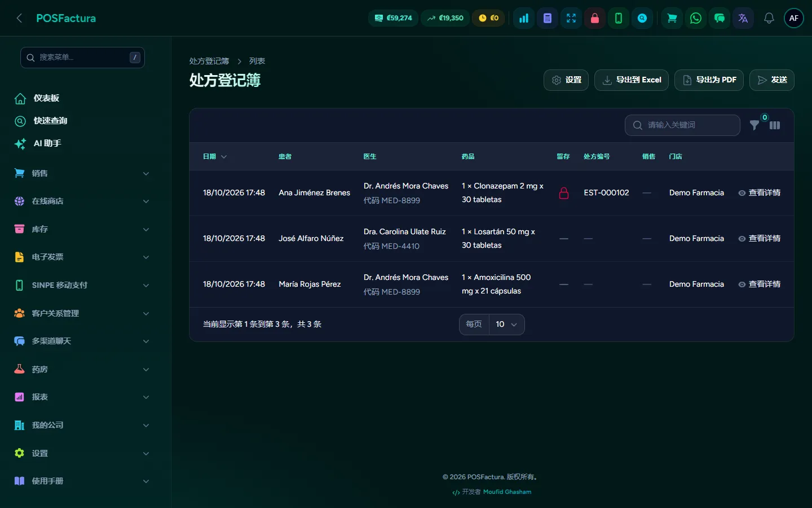Viewport: 812px width, 508px height.
Task: Open notifications bell icon
Action: point(769,18)
